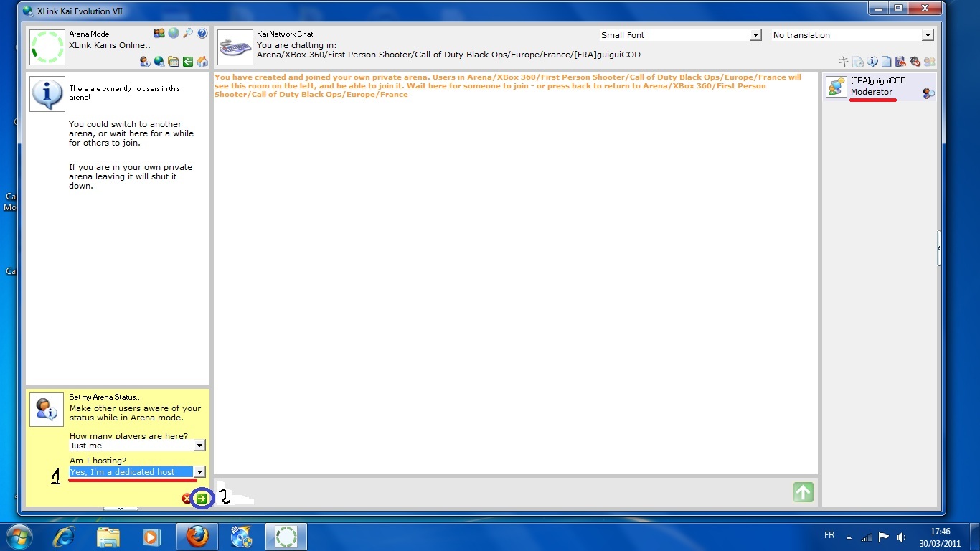The image size is (980, 551).
Task: Click the save chat log floppy icon
Action: [900, 62]
